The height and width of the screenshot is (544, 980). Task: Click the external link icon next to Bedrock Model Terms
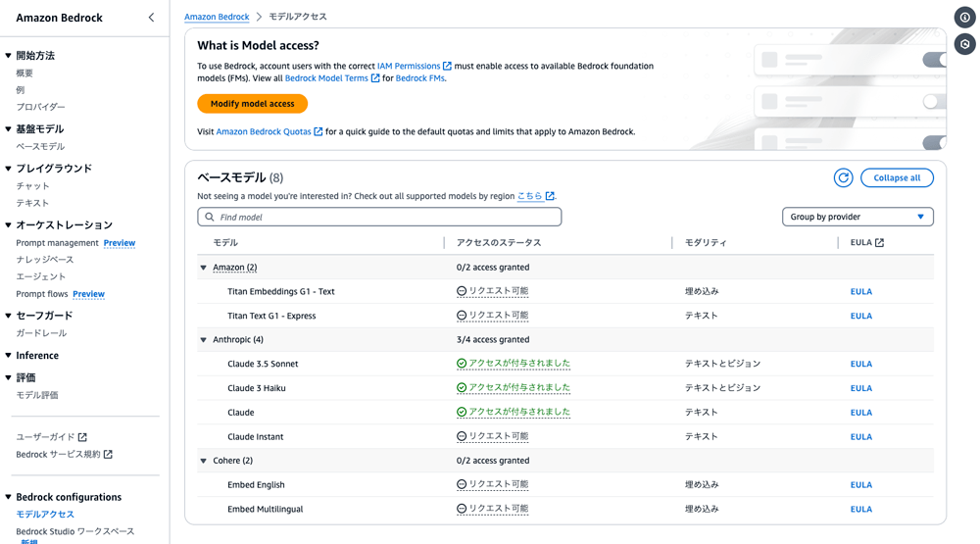375,78
